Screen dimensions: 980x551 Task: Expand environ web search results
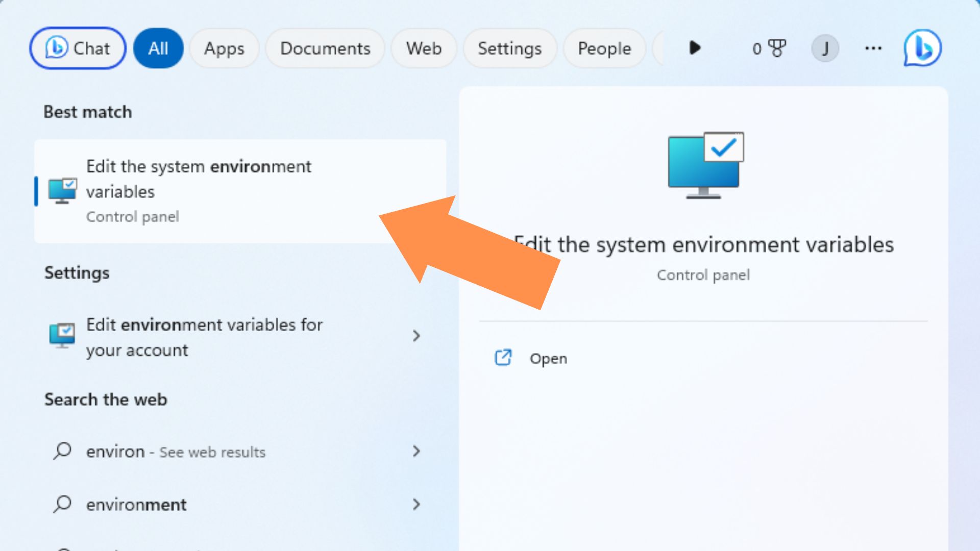pos(416,451)
